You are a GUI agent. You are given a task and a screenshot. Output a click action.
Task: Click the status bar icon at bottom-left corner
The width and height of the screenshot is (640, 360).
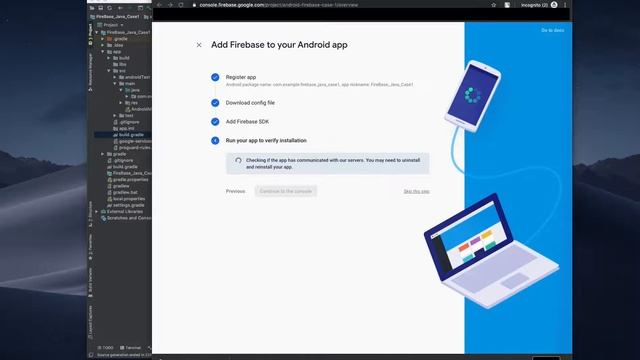coord(91,355)
